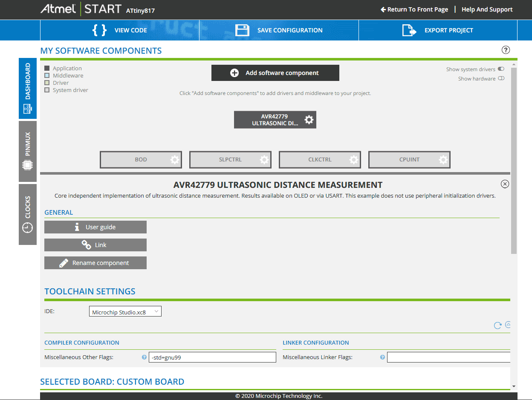The image size is (532, 400).
Task: Open the help question mark icon beside My Software Components
Action: click(506, 50)
